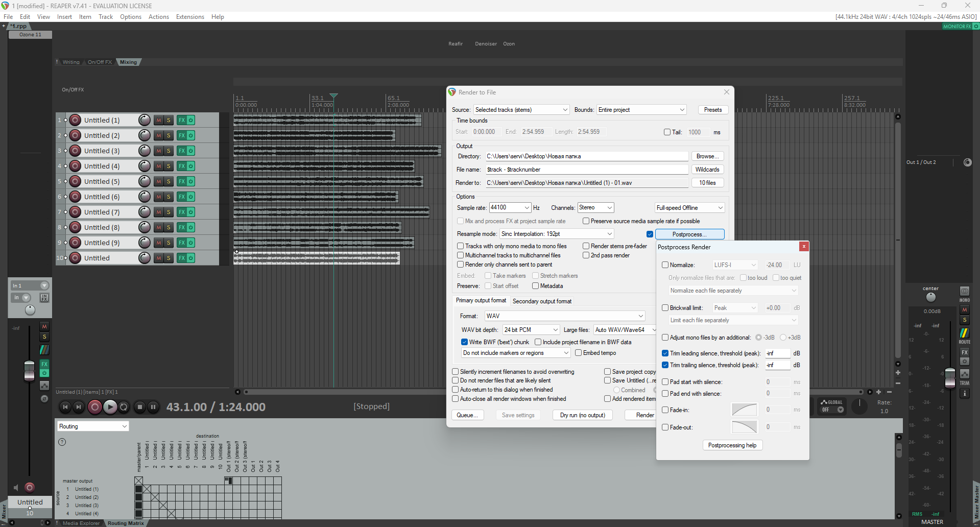Screen dimensions: 980x527
Task: Enable Fade-in checkbox
Action: point(665,410)
